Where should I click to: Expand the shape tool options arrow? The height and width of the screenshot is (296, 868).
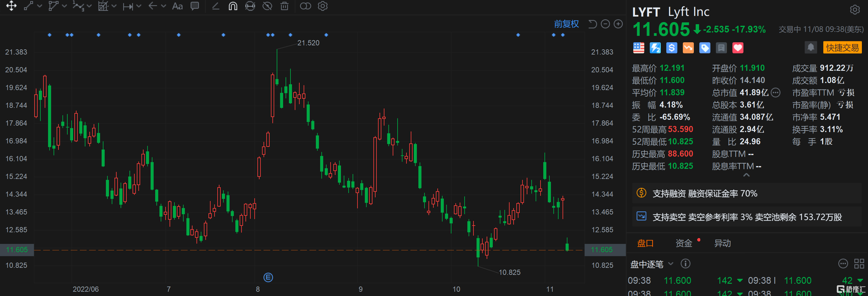tap(64, 6)
